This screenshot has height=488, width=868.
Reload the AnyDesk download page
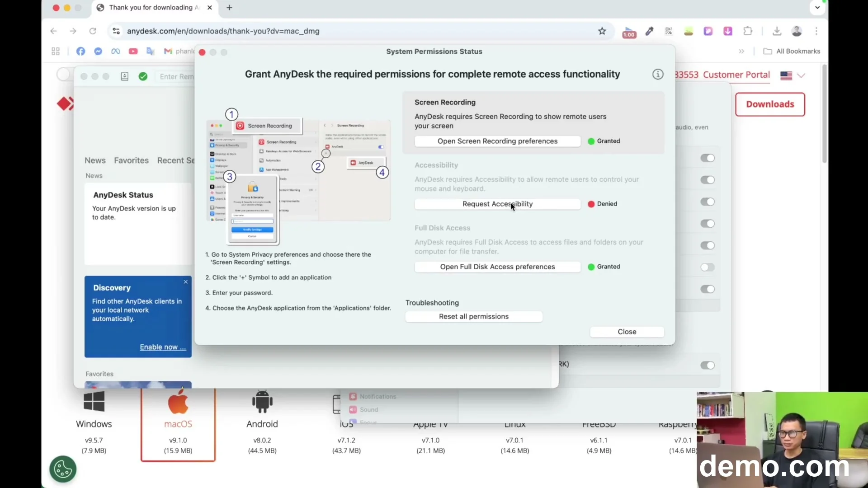click(93, 31)
